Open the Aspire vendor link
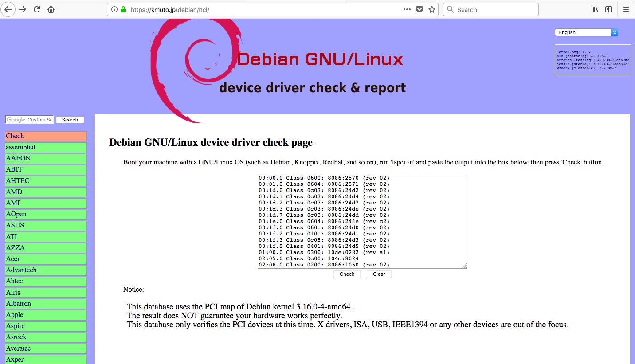This screenshot has height=364, width=635. point(46,326)
